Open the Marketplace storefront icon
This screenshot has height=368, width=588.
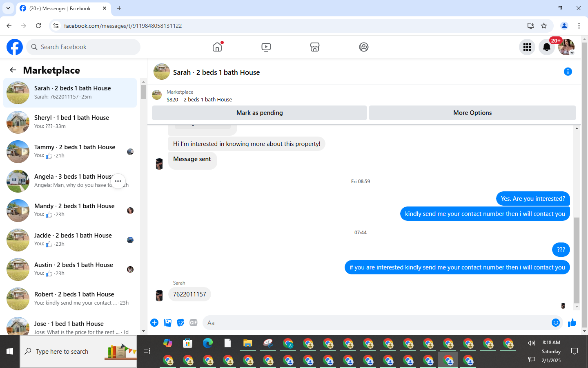point(314,47)
